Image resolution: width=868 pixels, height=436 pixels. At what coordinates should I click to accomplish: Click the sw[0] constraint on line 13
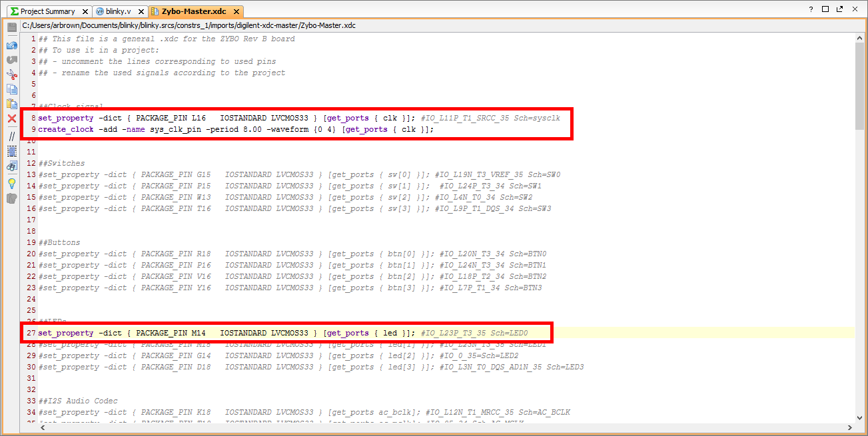(299, 174)
